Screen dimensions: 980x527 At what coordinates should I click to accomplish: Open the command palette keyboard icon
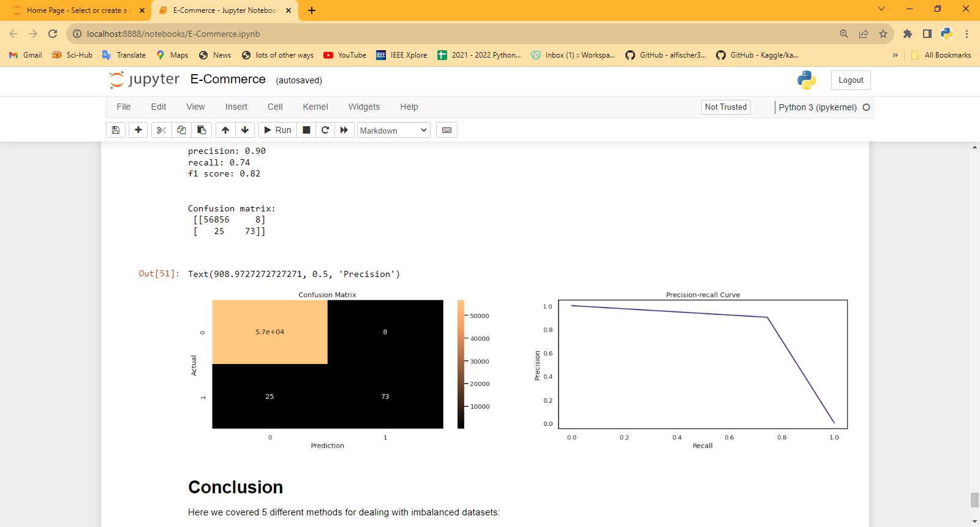pyautogui.click(x=447, y=130)
